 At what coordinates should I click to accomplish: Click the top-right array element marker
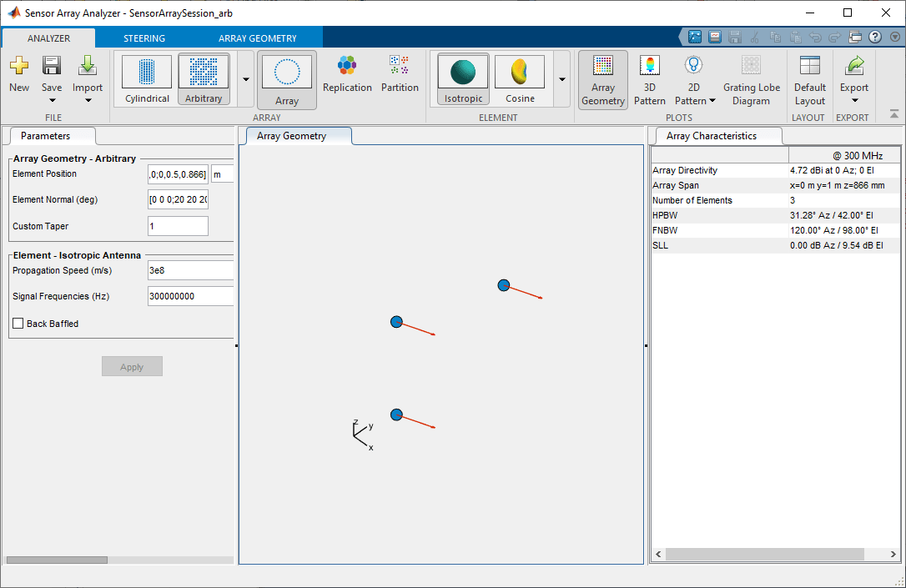click(x=504, y=285)
